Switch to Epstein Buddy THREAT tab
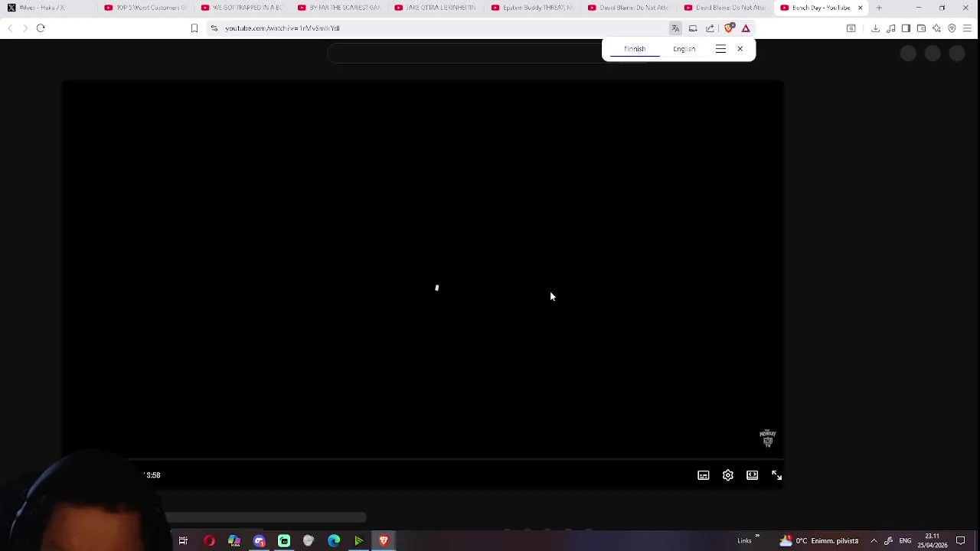This screenshot has width=980, height=551. tap(531, 8)
